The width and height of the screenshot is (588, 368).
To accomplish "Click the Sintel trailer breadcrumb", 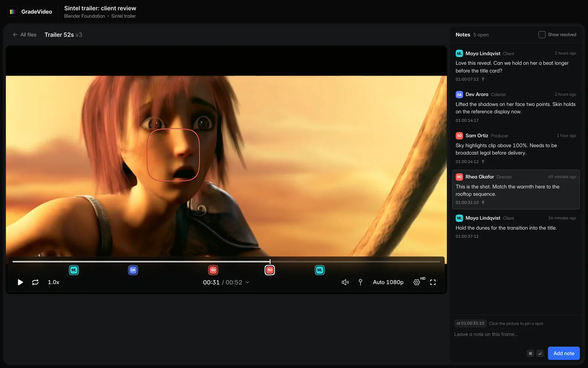I will [x=123, y=16].
